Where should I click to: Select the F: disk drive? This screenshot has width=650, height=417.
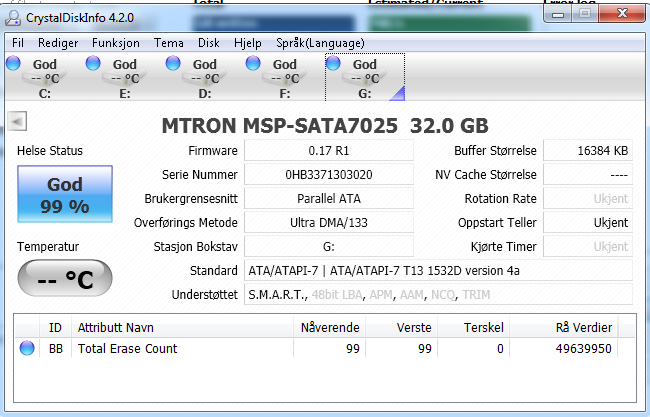[285, 78]
